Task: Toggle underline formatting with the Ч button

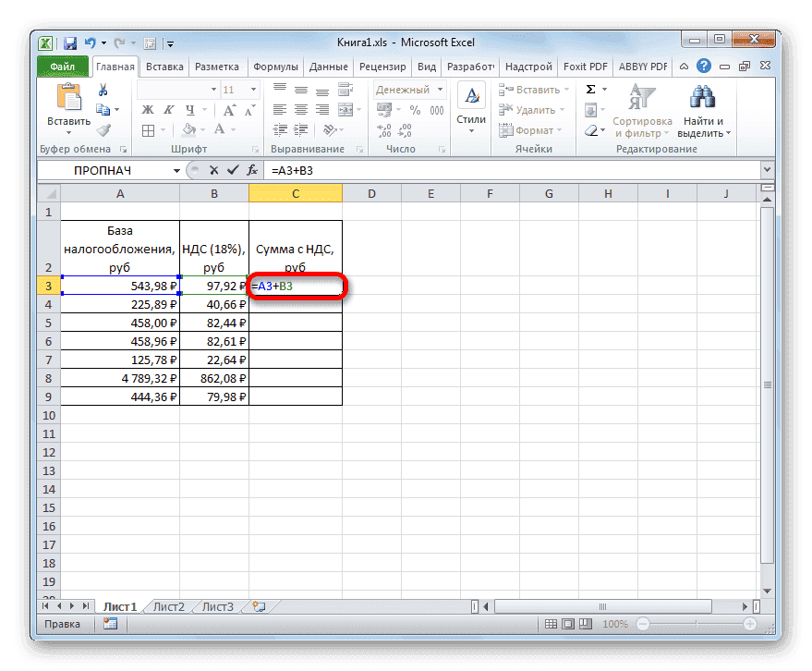Action: [190, 109]
